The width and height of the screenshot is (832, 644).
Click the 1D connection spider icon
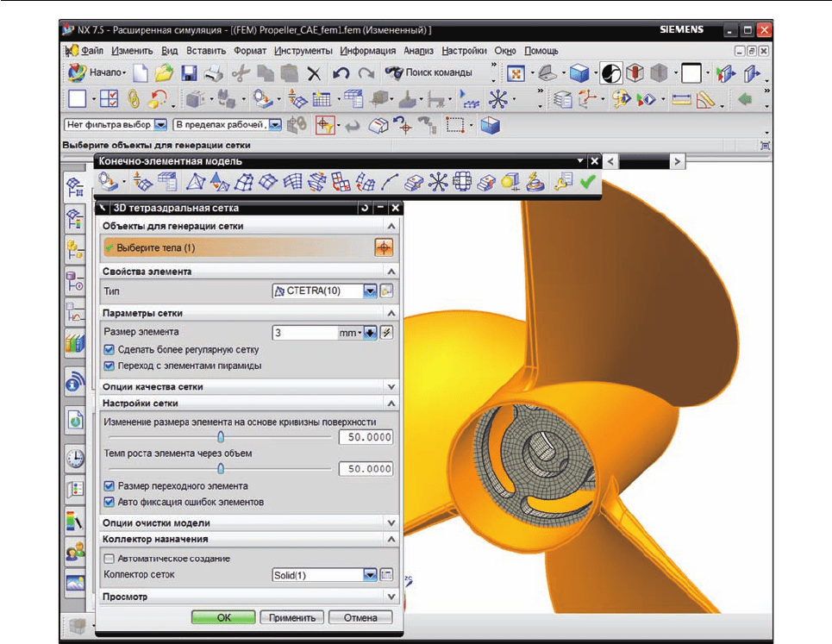tap(438, 183)
